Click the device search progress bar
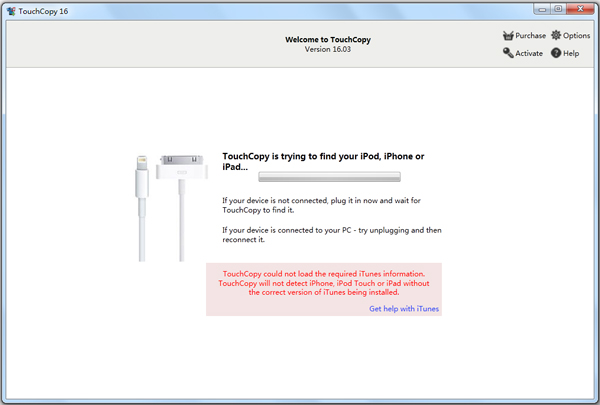Viewport: 600px width, 405px height. [329, 176]
